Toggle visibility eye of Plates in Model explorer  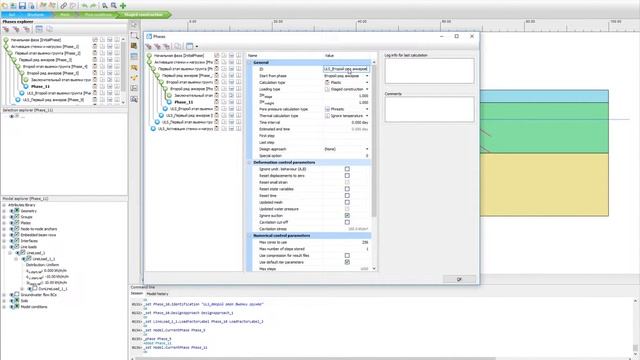coord(12,223)
